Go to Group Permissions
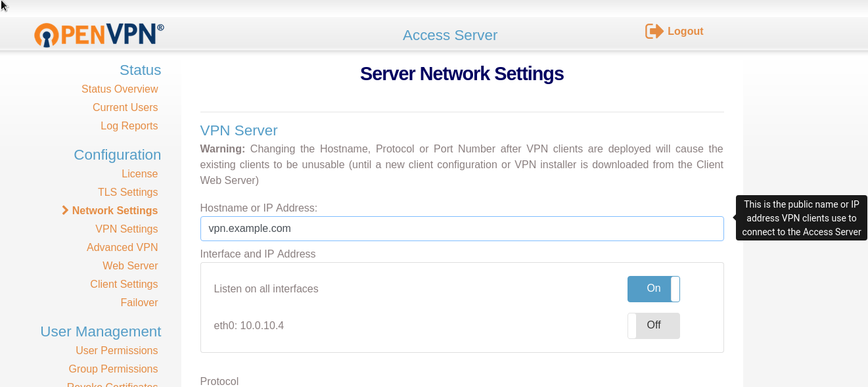 (113, 369)
